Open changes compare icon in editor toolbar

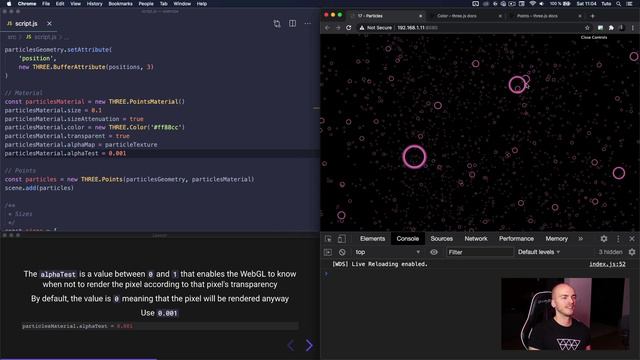click(277, 24)
